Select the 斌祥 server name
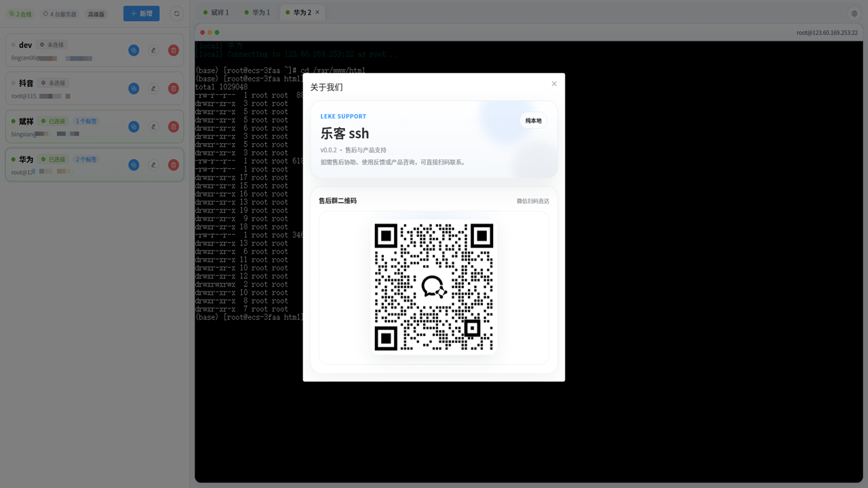 coord(26,121)
